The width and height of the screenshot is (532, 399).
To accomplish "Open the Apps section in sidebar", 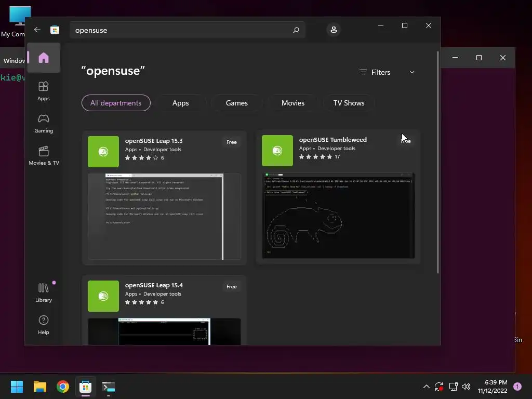I will (x=44, y=91).
